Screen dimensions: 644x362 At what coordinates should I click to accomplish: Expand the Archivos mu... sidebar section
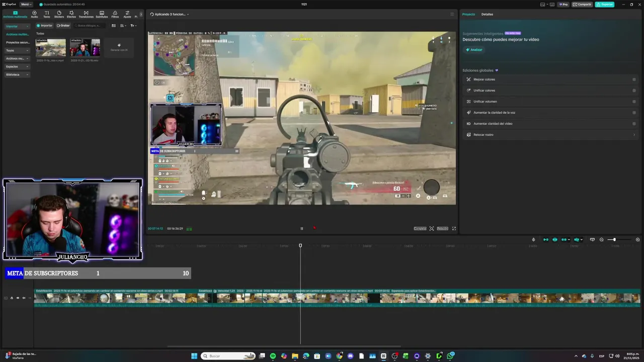[17, 58]
